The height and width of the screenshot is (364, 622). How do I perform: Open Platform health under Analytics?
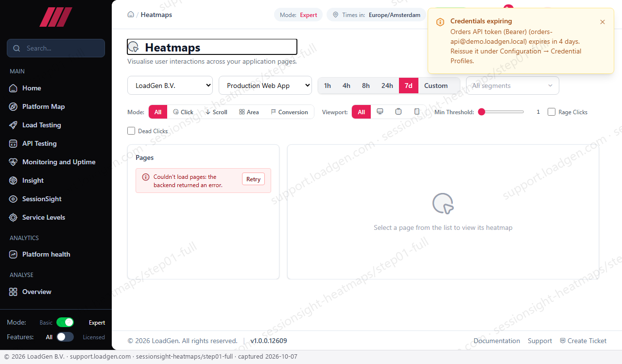click(x=46, y=254)
